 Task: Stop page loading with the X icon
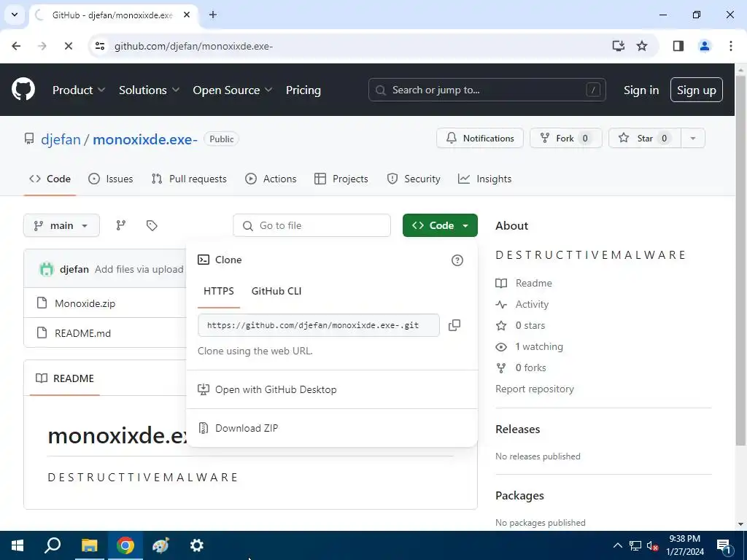point(68,46)
